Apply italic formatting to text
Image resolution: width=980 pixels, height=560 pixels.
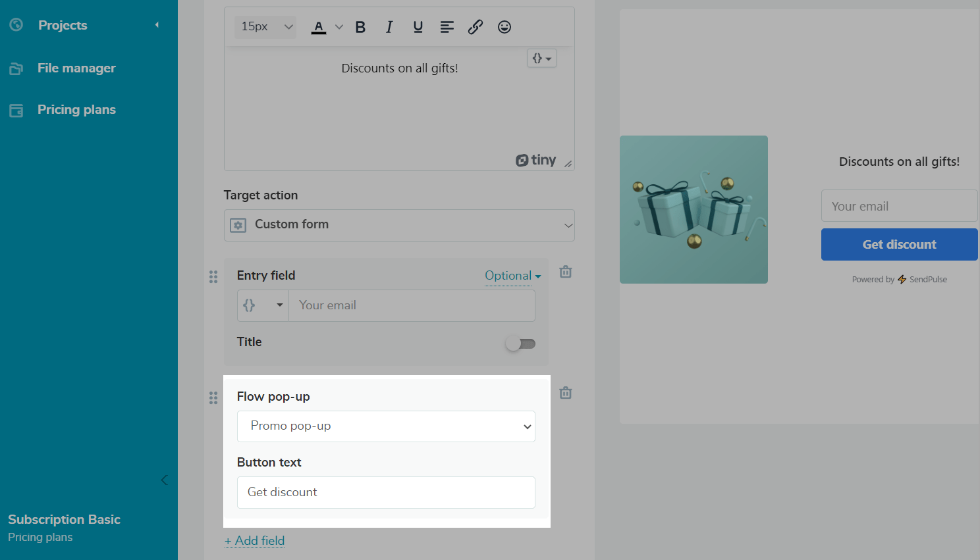click(x=389, y=27)
